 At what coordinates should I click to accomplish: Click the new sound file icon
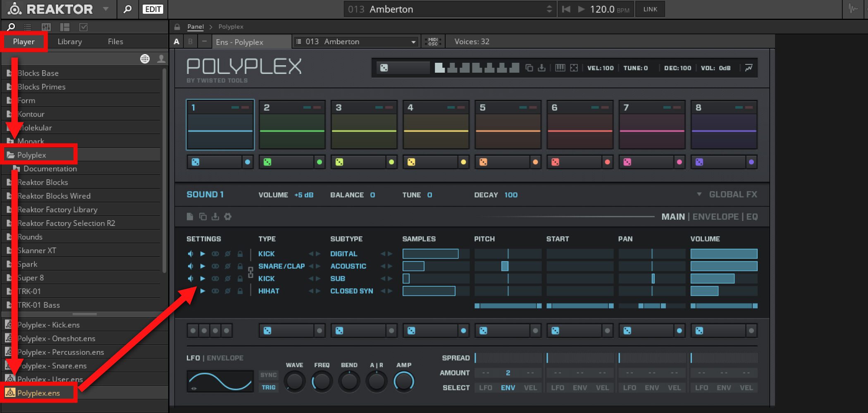tap(190, 216)
